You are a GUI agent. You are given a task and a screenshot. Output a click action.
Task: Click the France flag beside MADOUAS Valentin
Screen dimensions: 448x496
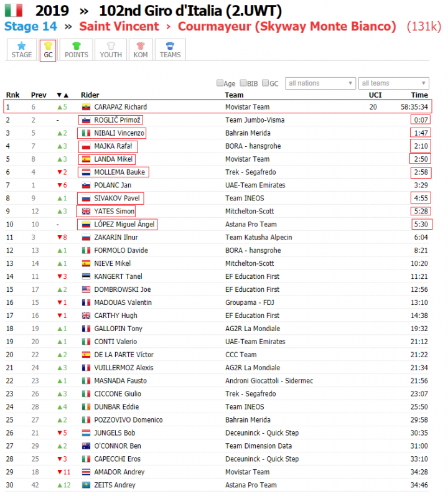coord(86,302)
